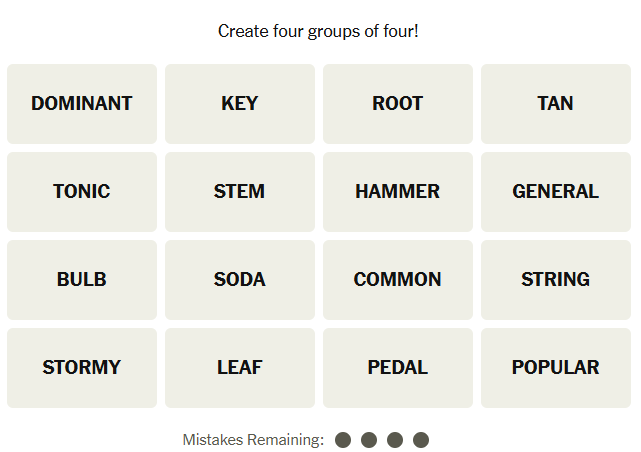Click the 'Mistakes Remaining' label

point(253,440)
